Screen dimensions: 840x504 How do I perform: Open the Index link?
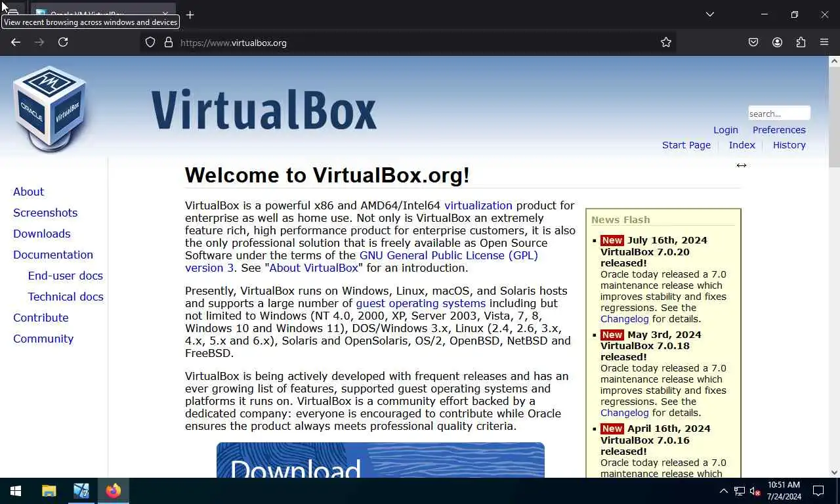pyautogui.click(x=742, y=145)
